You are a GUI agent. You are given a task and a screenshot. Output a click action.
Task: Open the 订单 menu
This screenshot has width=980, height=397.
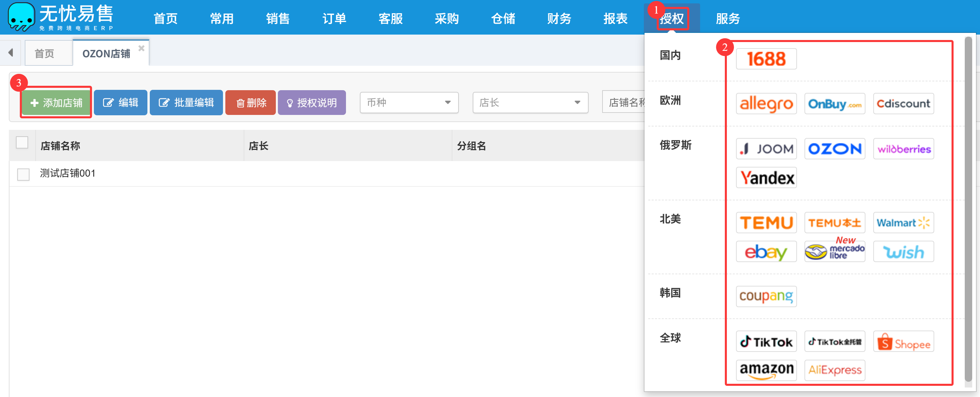pyautogui.click(x=334, y=18)
